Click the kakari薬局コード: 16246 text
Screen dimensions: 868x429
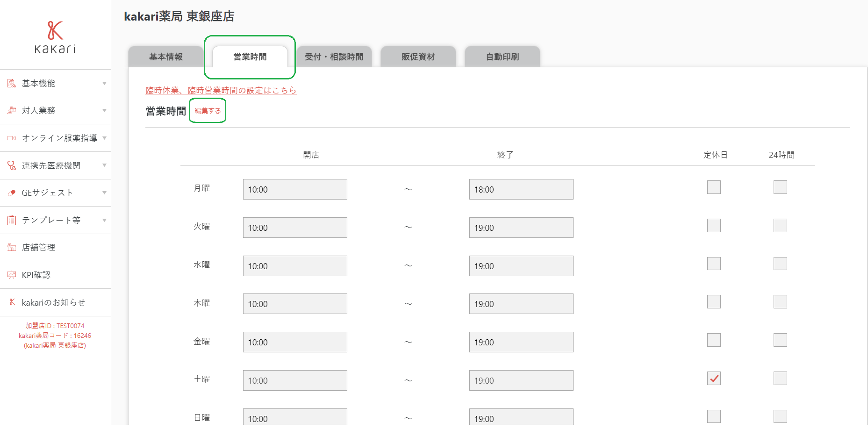(x=55, y=336)
